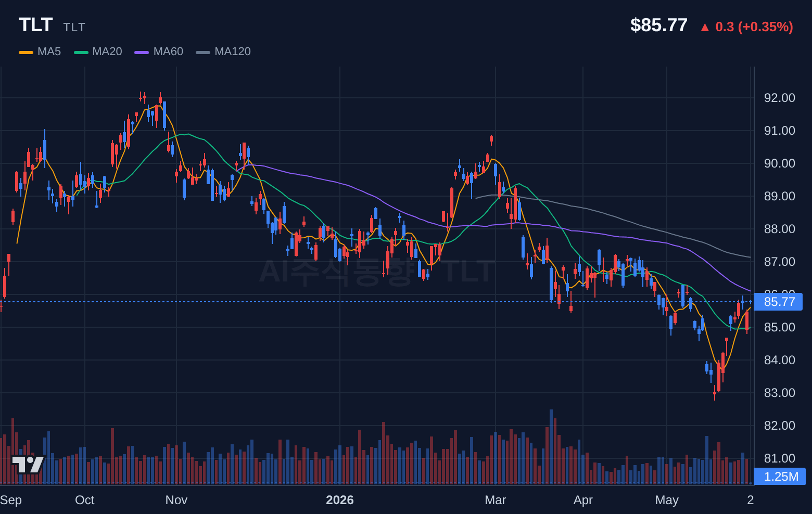
Task: Click the 87.00 price axis label
Action: [779, 262]
